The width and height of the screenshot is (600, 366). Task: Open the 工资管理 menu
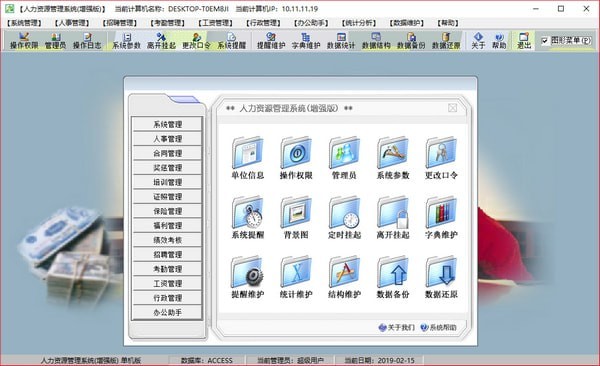coord(215,23)
